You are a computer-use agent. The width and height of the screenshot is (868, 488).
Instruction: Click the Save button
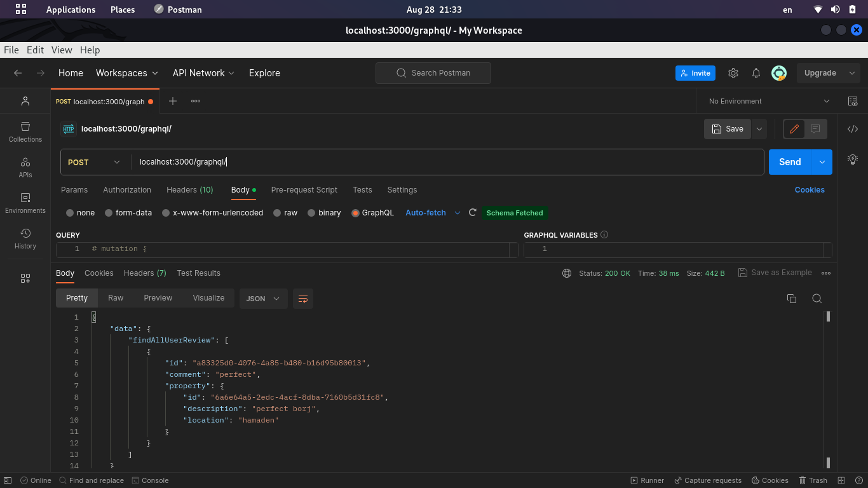pyautogui.click(x=728, y=129)
